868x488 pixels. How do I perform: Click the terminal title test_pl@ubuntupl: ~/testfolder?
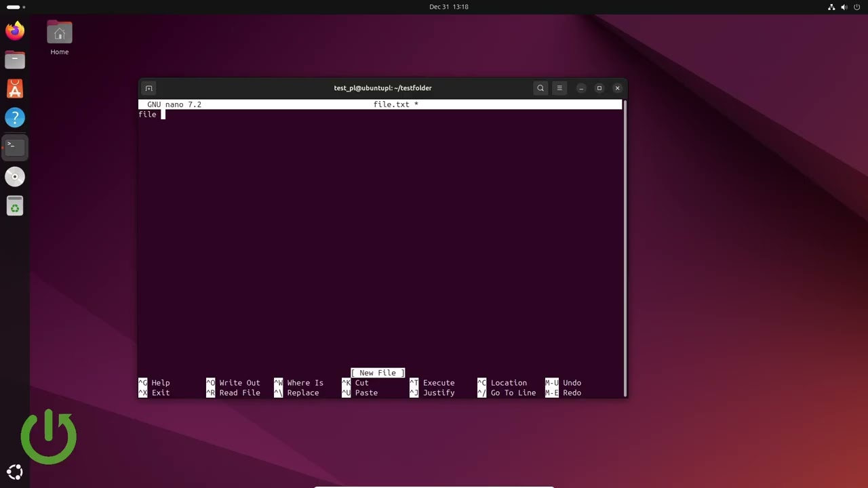click(382, 88)
